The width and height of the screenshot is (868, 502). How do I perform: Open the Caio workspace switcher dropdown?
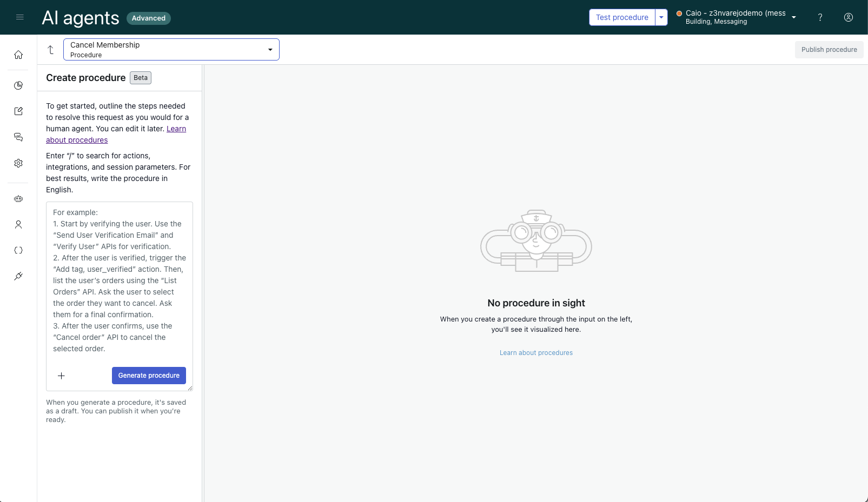(x=793, y=17)
